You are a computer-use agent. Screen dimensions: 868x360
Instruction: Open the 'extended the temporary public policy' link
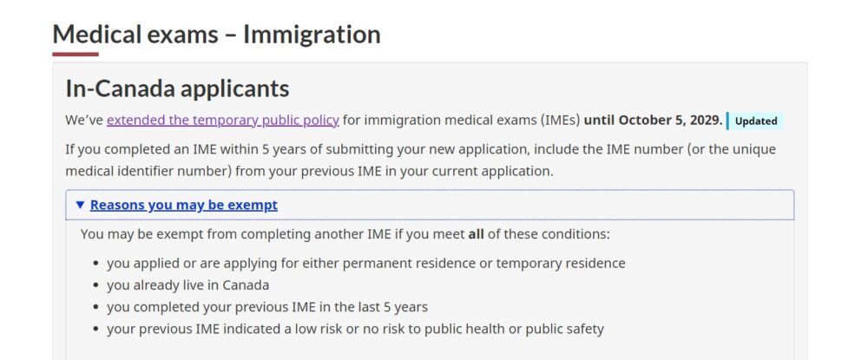(x=222, y=121)
